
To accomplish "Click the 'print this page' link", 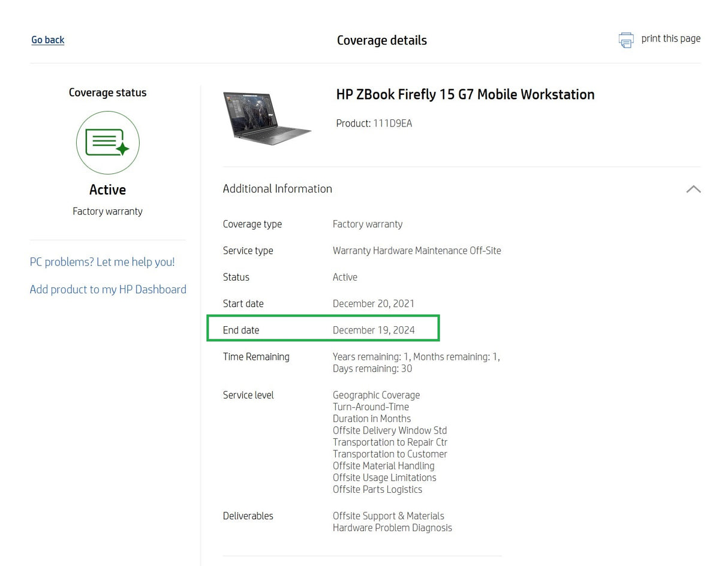I will [670, 38].
